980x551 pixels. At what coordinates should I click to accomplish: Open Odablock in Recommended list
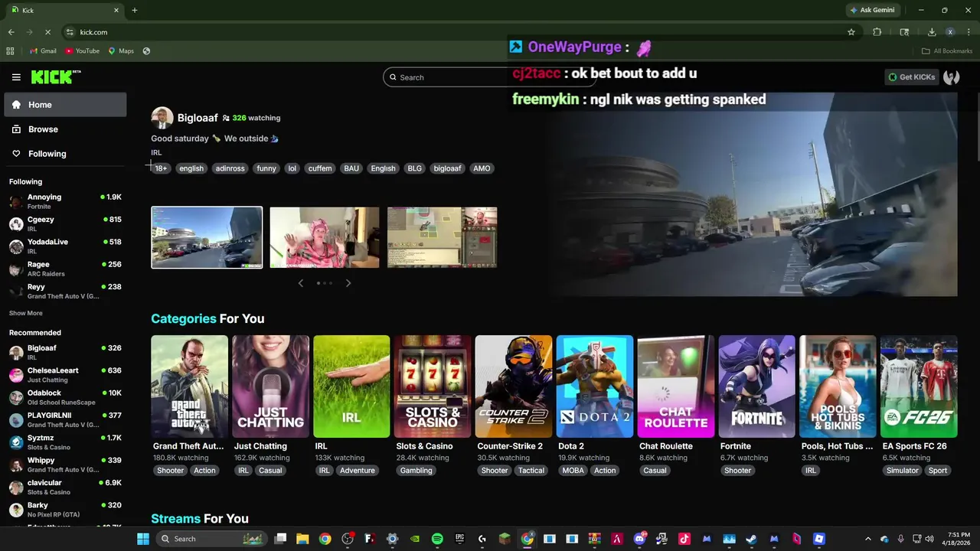[65, 397]
